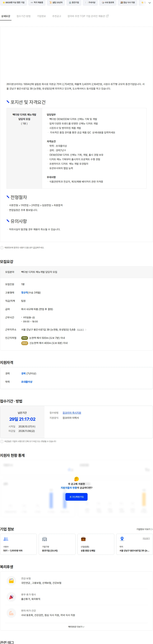Image resolution: width=153 pixels, height=644 pixels.
Task: Click the '사내 동호회' chip
Action: (108, 3)
